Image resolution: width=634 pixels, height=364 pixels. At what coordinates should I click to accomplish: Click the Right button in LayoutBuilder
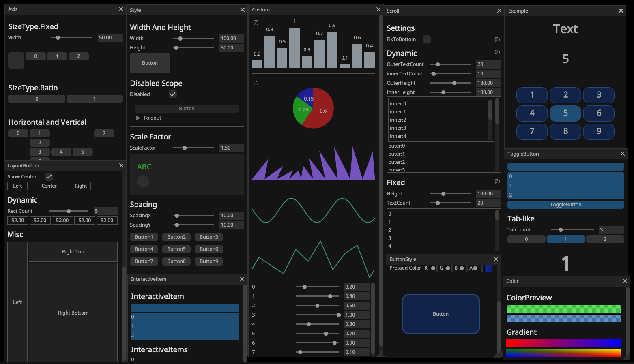(81, 186)
